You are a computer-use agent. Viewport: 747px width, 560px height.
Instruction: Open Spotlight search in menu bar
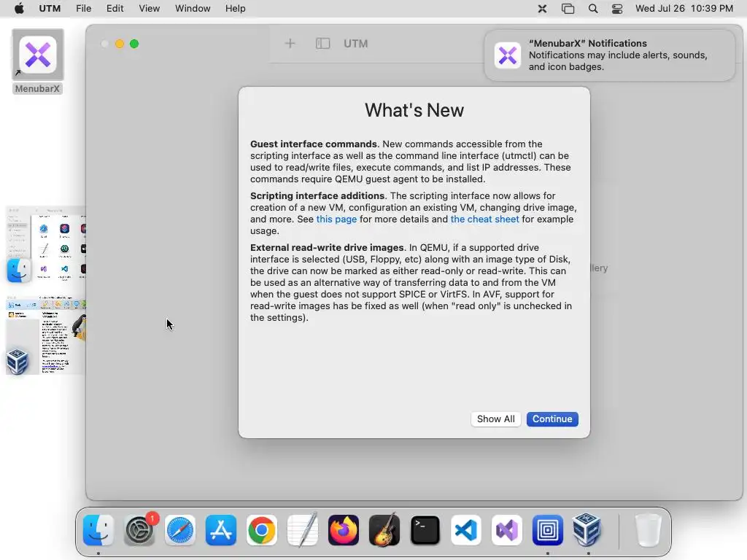[593, 9]
